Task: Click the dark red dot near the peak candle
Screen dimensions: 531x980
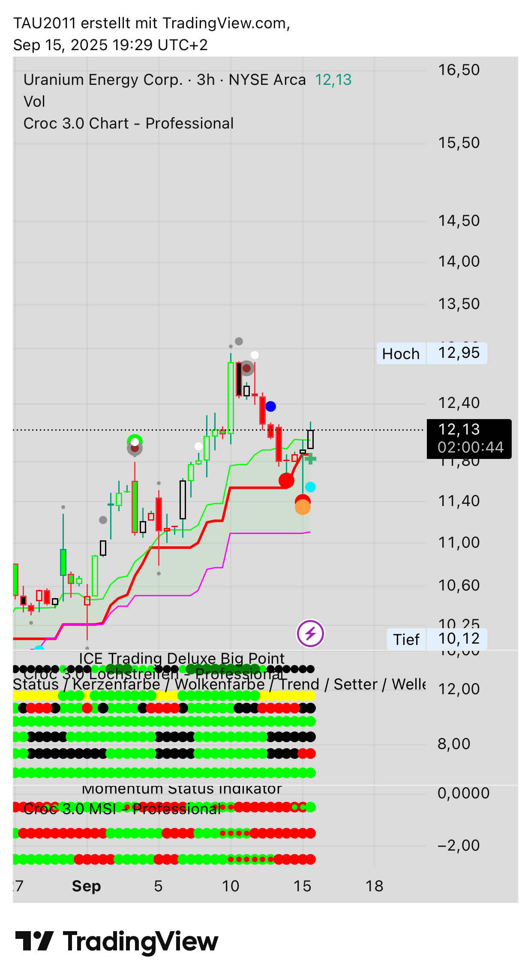Action: [246, 369]
